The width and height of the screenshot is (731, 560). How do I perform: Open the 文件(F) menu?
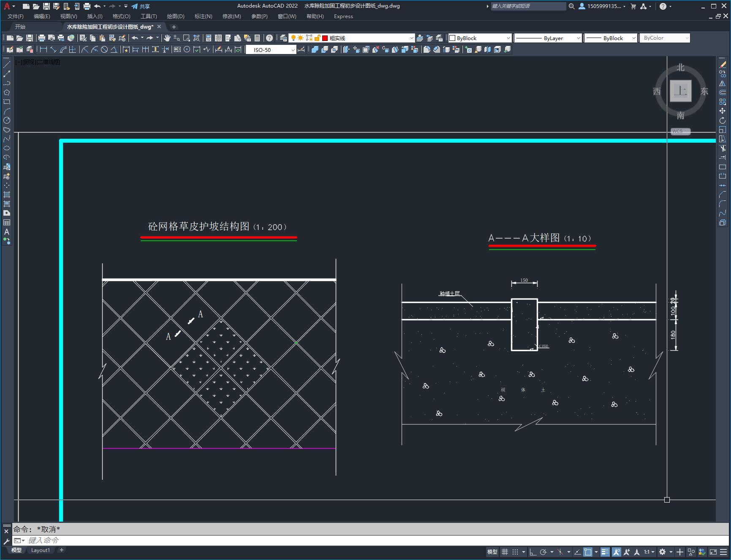pyautogui.click(x=16, y=16)
